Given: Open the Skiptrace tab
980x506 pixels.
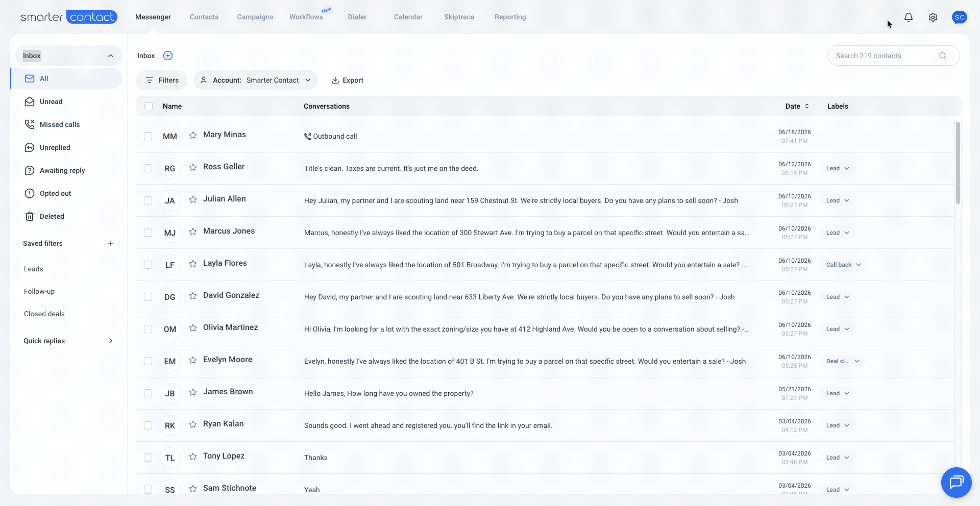Looking at the screenshot, I should click(459, 17).
